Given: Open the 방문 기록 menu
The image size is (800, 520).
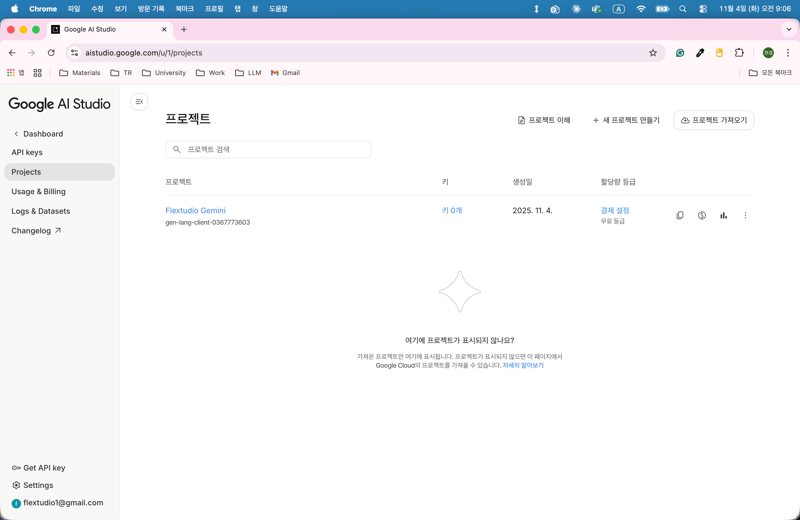Looking at the screenshot, I should [151, 9].
